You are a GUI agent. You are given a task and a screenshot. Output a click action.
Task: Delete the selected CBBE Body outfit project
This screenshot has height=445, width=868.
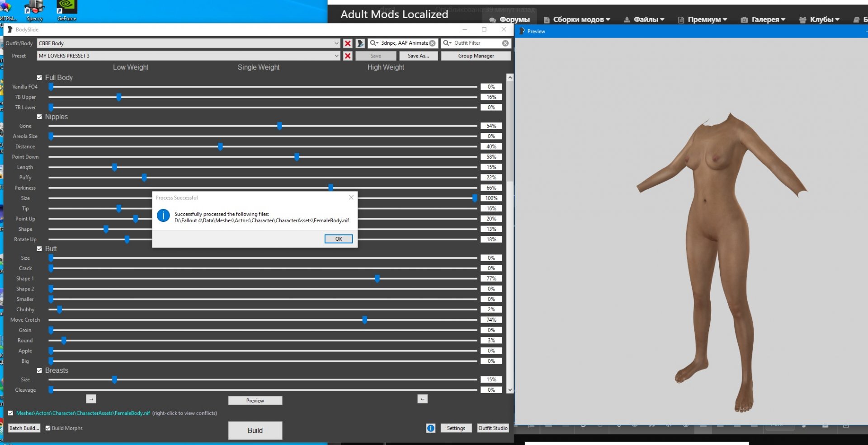pos(348,43)
